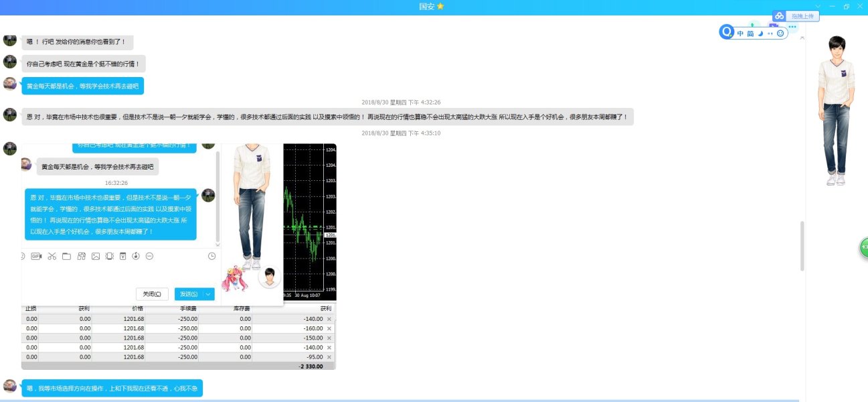Click the folder send-file icon
Screen dimensions: 868x402
pyautogui.click(x=66, y=256)
